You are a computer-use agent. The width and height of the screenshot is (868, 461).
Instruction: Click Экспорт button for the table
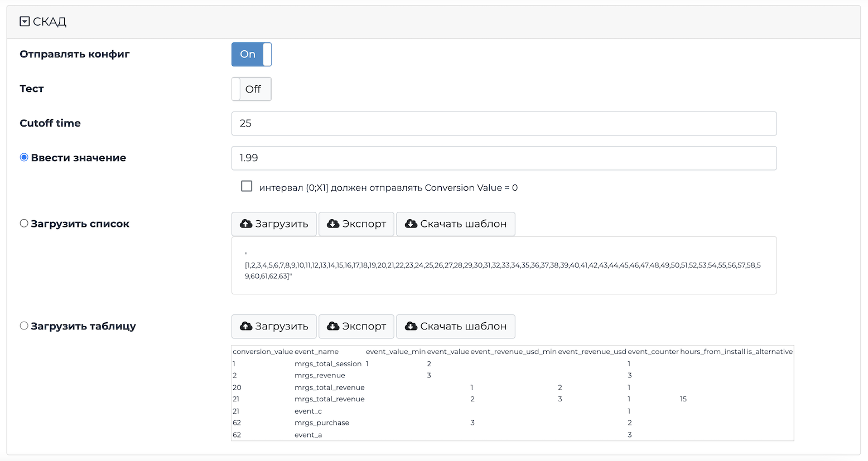click(356, 327)
